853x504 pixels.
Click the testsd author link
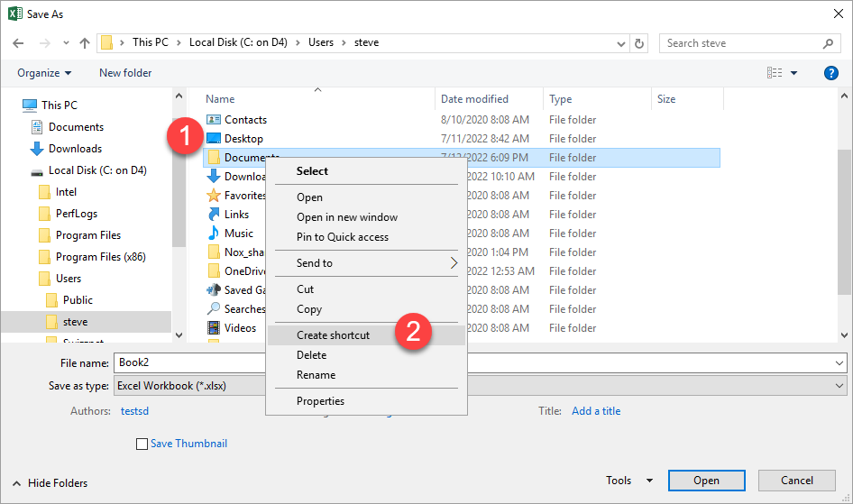point(134,411)
